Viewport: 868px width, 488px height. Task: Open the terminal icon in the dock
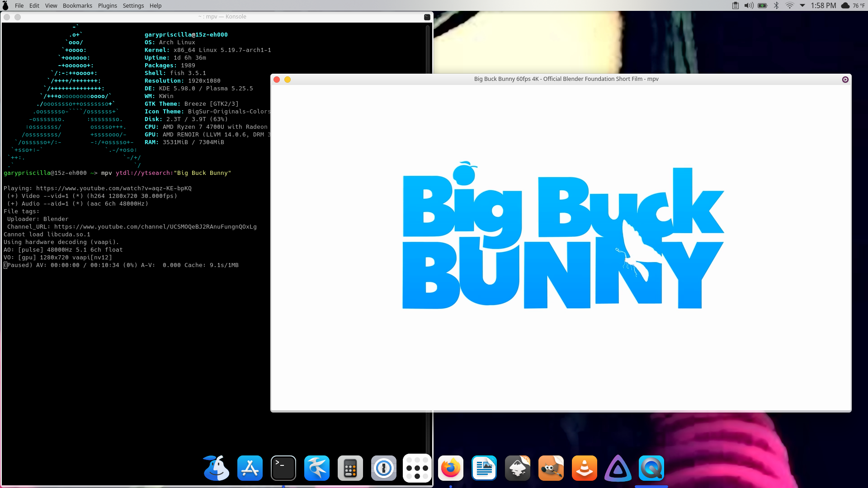click(x=283, y=468)
